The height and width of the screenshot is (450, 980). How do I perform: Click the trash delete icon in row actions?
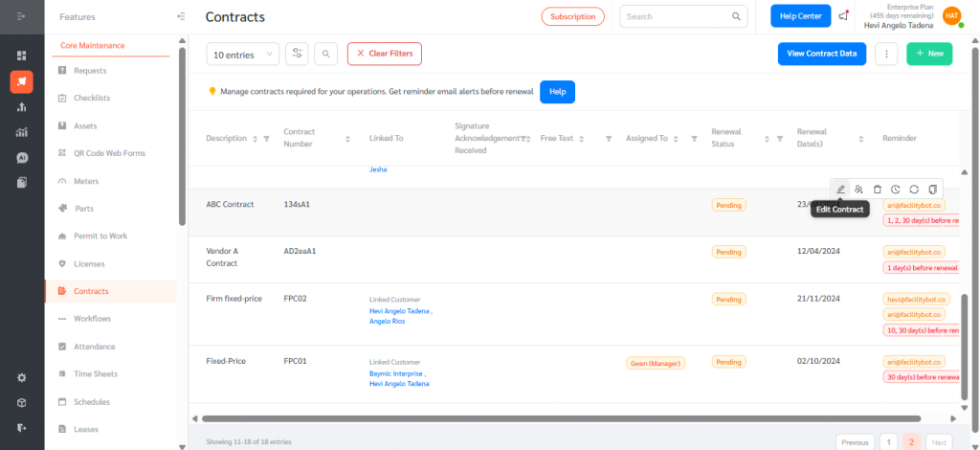[x=878, y=190]
